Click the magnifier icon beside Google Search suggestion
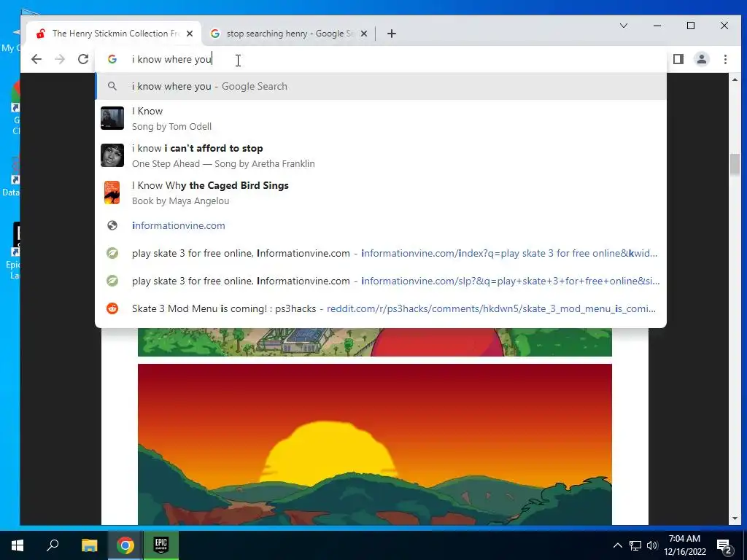 pos(112,86)
